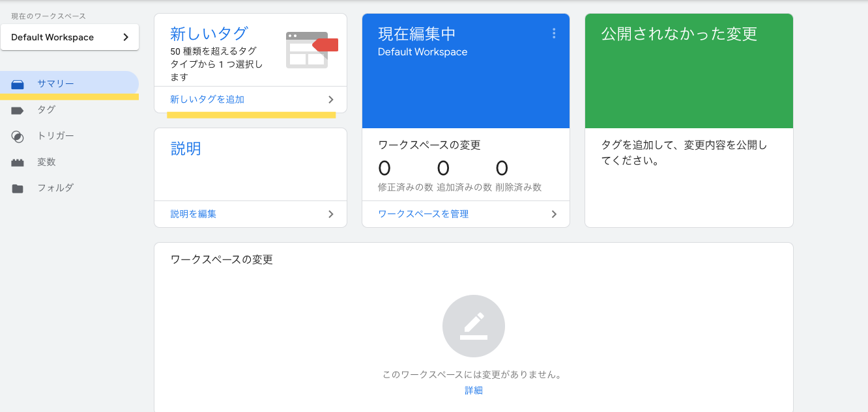Viewport: 868px width, 412px height.
Task: Open the フォルダ section icon
Action: (18, 188)
